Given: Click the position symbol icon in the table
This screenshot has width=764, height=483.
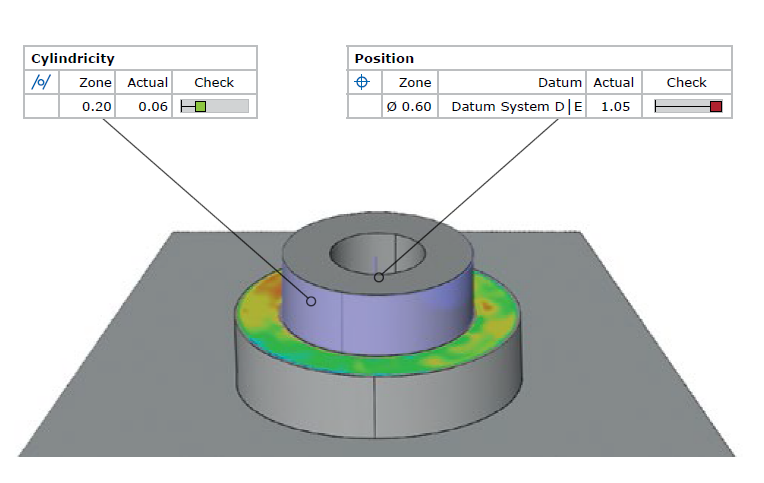Looking at the screenshot, I should [362, 82].
